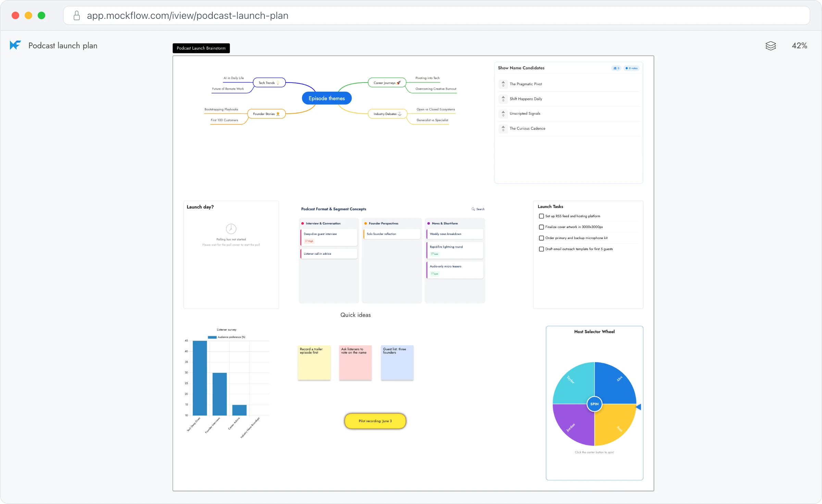Screen dimensions: 822x504
Task: Select the Founder Stories node
Action: click(266, 114)
